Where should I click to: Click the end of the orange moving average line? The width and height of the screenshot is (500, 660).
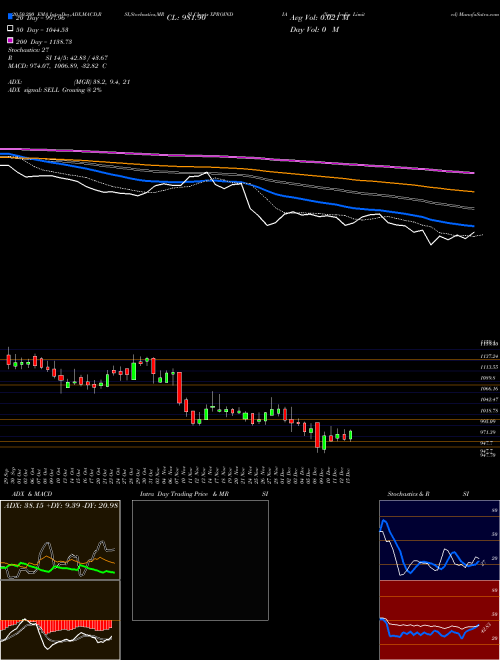(x=473, y=192)
